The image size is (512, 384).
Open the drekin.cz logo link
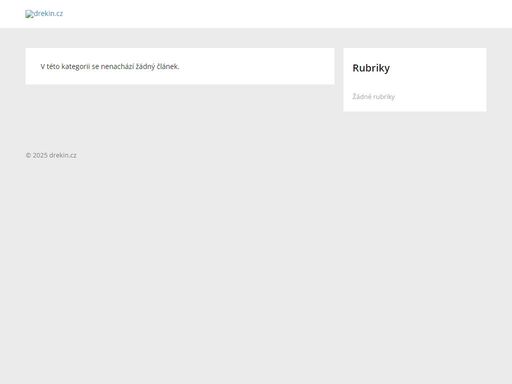(x=44, y=14)
